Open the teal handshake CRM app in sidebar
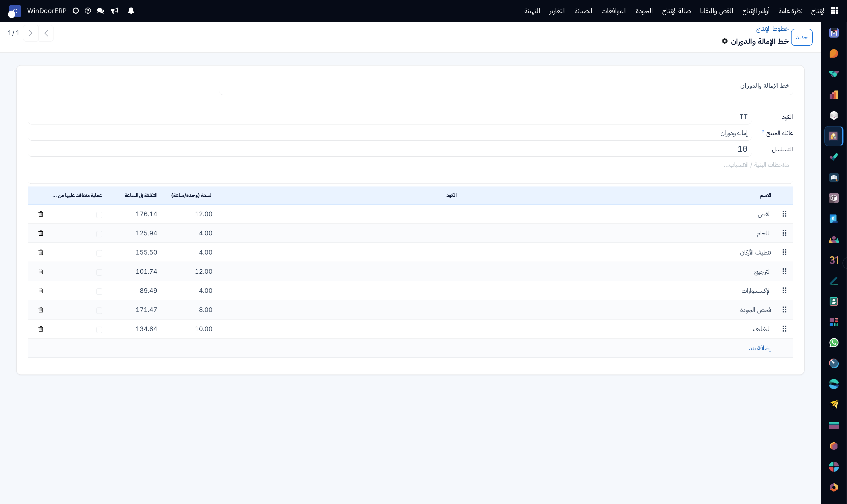This screenshot has width=847, height=504. (x=834, y=74)
